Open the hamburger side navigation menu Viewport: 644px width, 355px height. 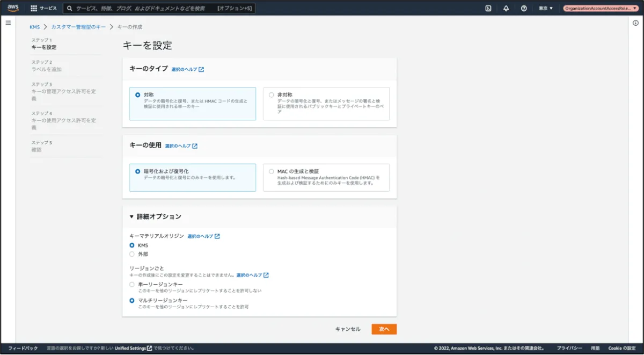(x=8, y=23)
